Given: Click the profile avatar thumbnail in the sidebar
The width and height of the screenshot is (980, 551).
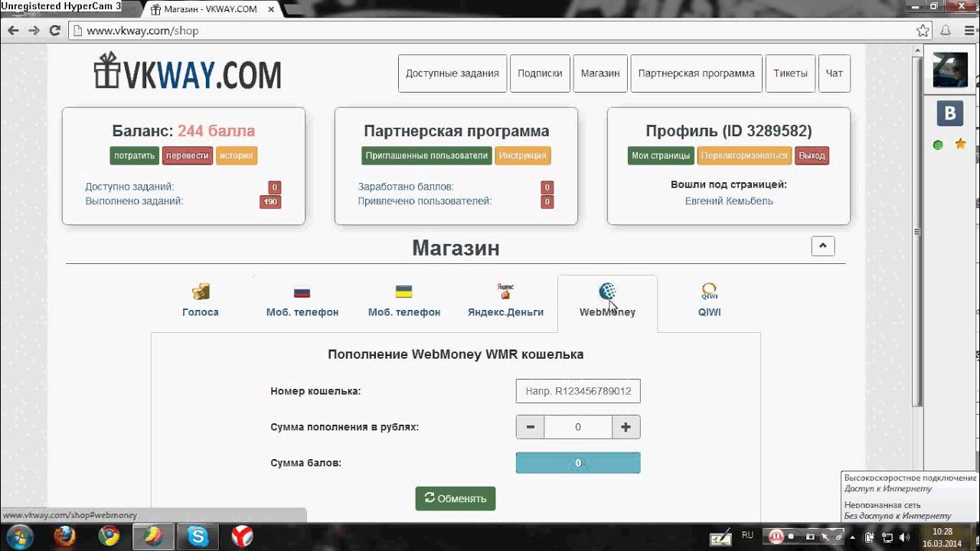Looking at the screenshot, I should click(950, 70).
